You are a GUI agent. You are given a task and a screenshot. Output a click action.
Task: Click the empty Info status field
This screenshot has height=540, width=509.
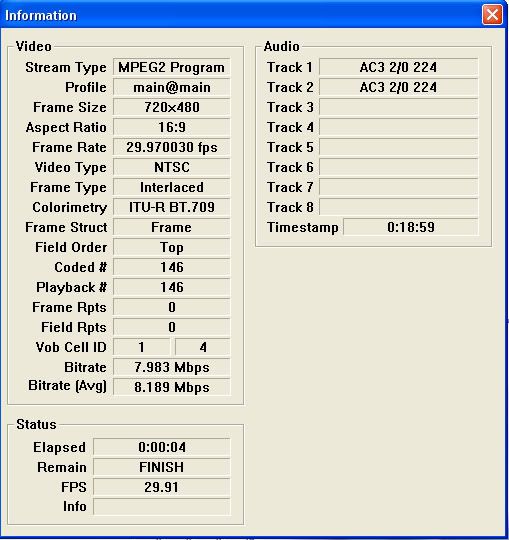pos(162,507)
